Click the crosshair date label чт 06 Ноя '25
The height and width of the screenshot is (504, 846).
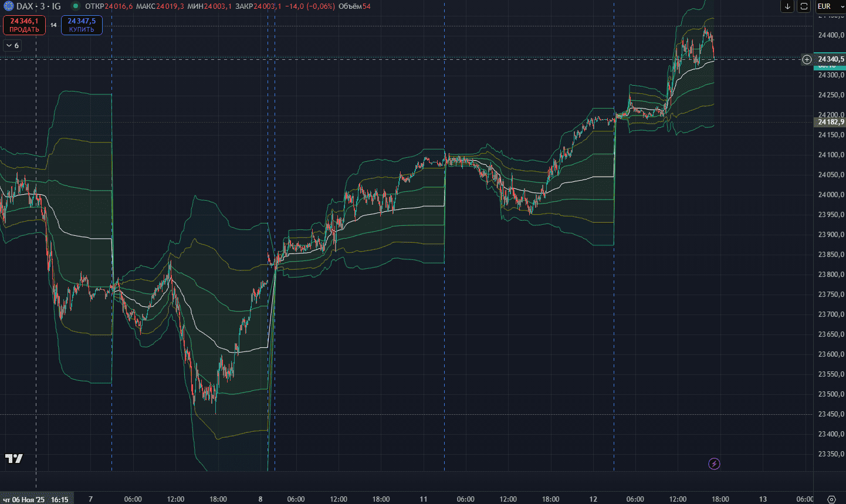click(23, 500)
